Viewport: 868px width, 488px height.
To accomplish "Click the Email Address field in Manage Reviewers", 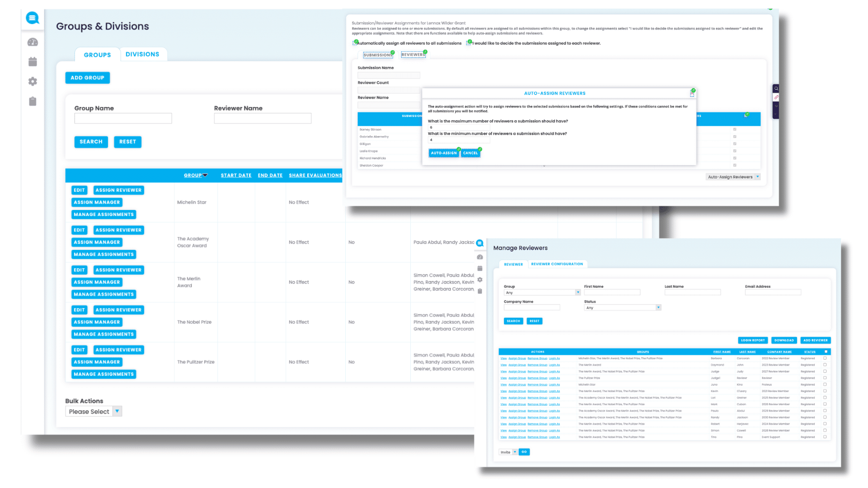I will (x=773, y=292).
